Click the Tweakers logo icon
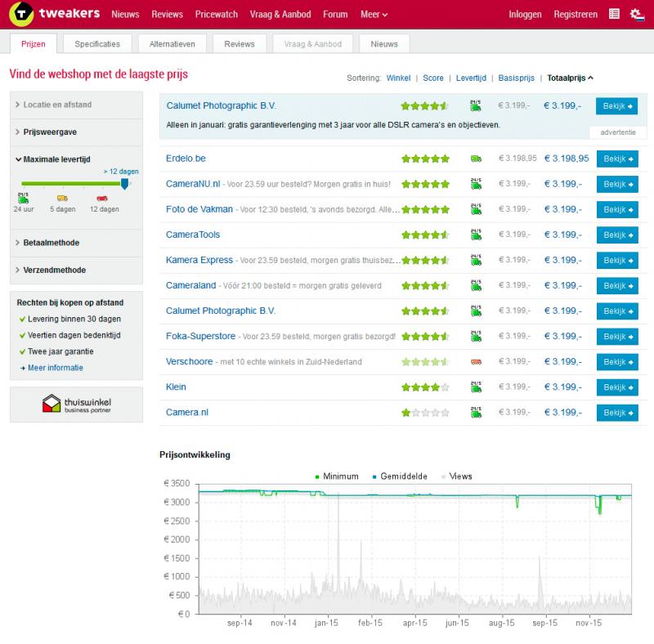The image size is (654, 644). click(x=21, y=14)
